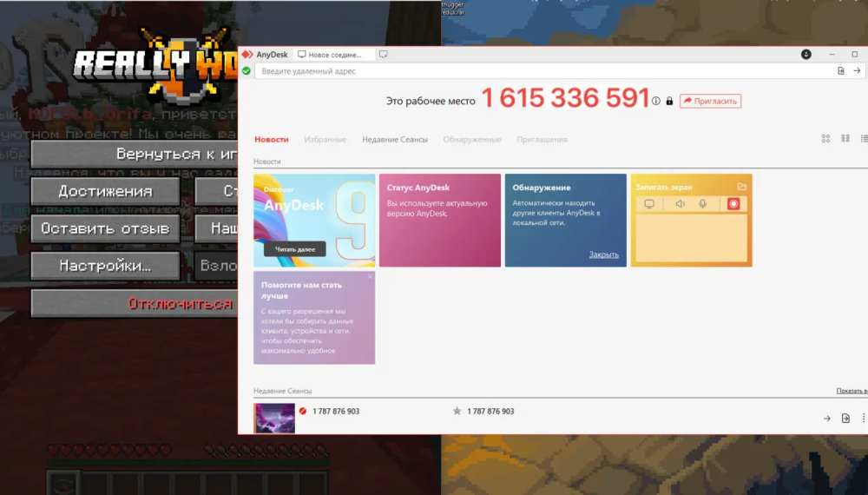The width and height of the screenshot is (868, 495).
Task: Click the red offline status icon of session
Action: pos(303,411)
